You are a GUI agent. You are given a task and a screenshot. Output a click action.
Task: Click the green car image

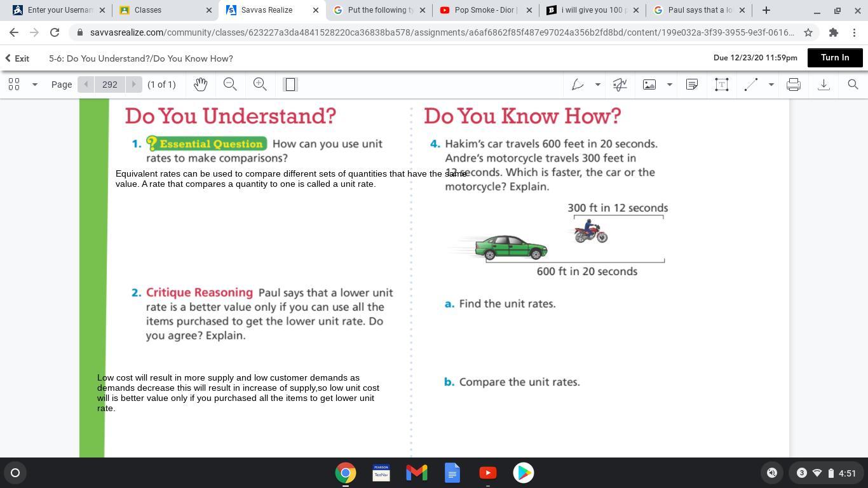click(x=511, y=248)
